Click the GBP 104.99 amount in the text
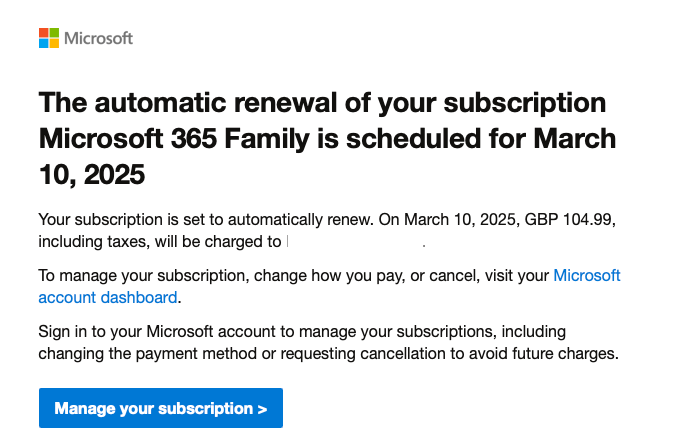Viewport: 673px width, 447px height. [569, 219]
